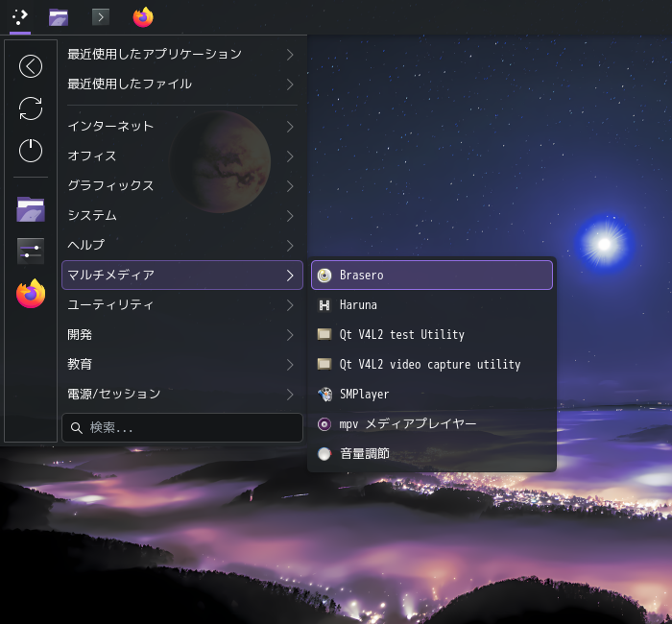Click the magnifier icon in the search box
This screenshot has width=672, height=624.
click(x=77, y=428)
